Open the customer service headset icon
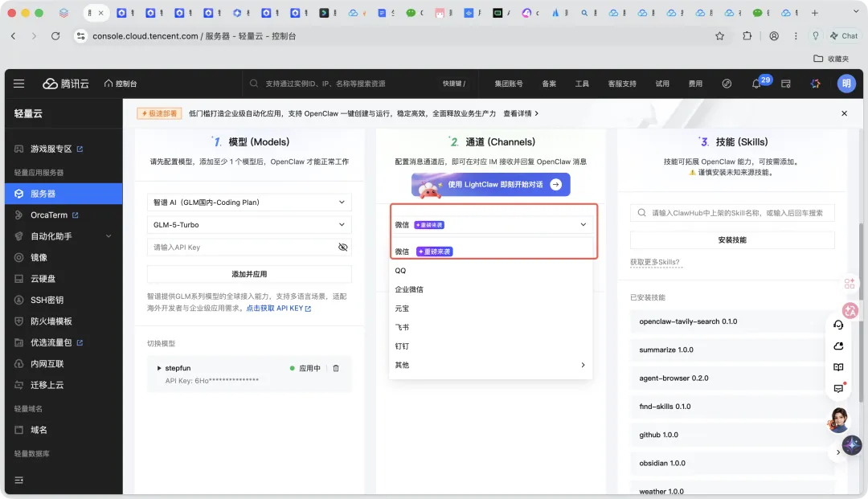This screenshot has height=499, width=868. [x=838, y=325]
